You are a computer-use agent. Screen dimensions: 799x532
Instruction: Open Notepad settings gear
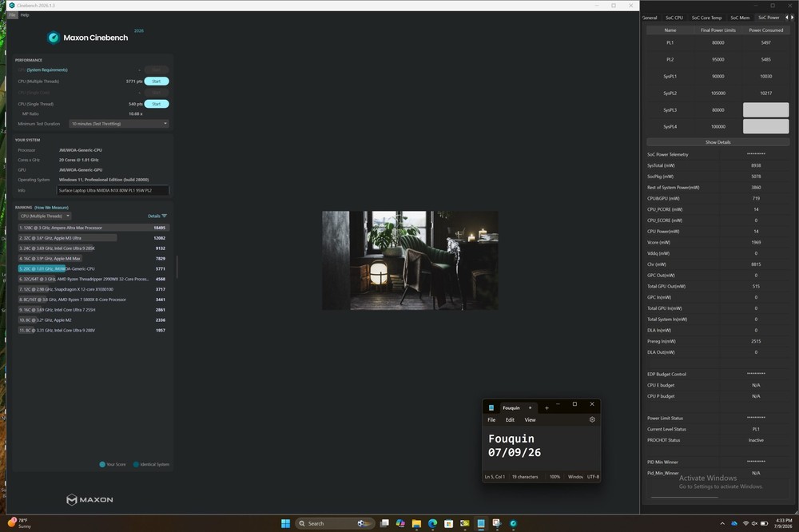(592, 420)
